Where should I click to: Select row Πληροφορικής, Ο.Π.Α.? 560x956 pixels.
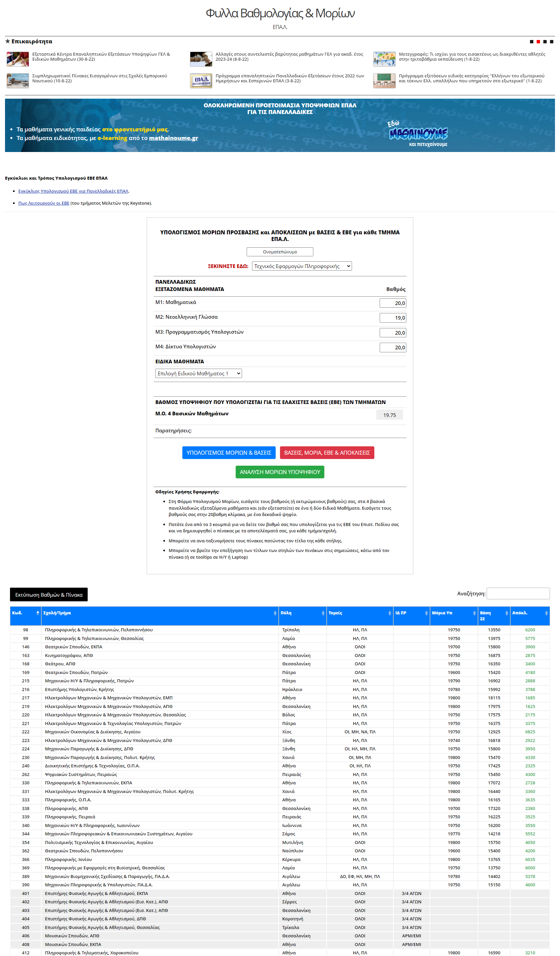(x=280, y=800)
